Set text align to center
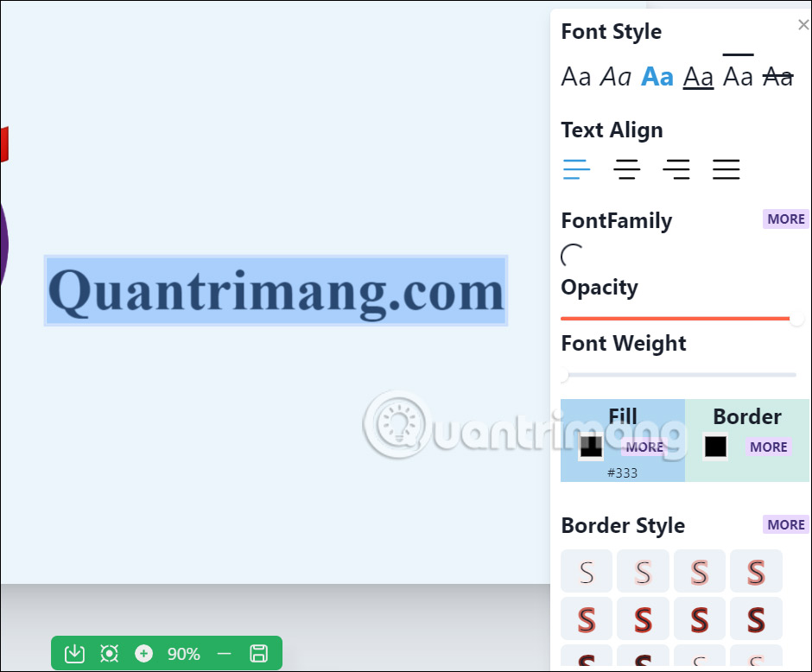 (626, 169)
